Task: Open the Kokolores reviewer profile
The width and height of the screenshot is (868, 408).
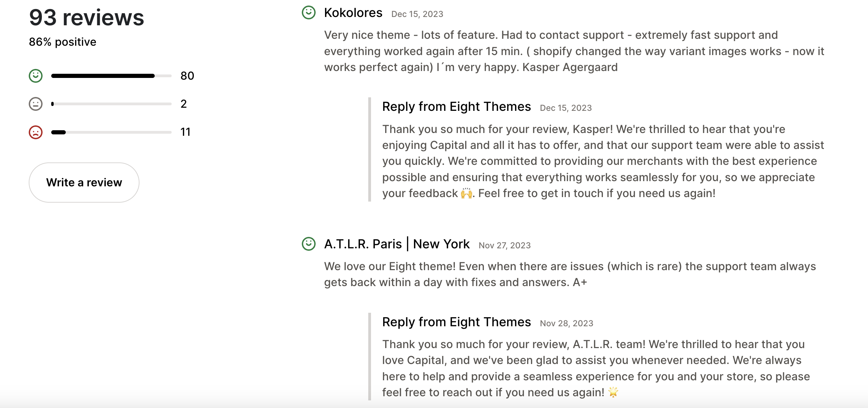Action: click(352, 13)
